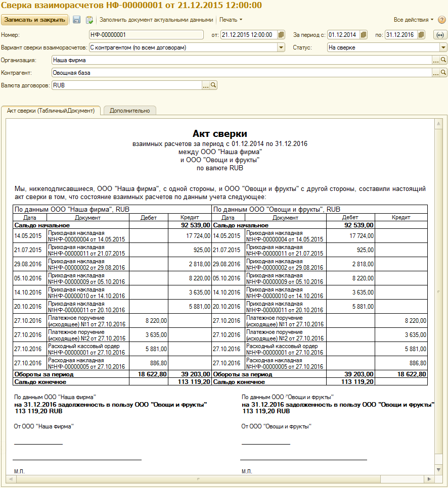The height and width of the screenshot is (488, 448).
Task: Click the line 'между ООО "Наша фирма"'
Action: tap(220, 152)
